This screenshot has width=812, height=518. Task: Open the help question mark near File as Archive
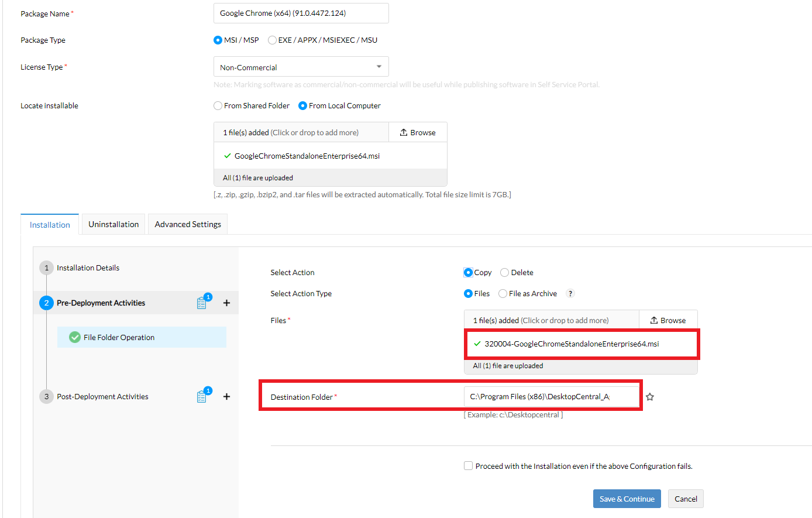pyautogui.click(x=570, y=293)
